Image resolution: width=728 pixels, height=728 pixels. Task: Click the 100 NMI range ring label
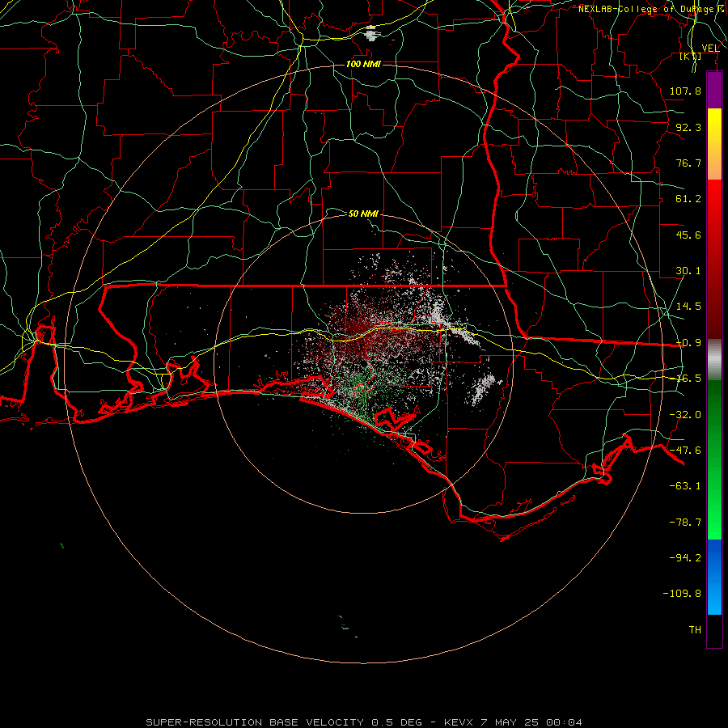[x=363, y=64]
